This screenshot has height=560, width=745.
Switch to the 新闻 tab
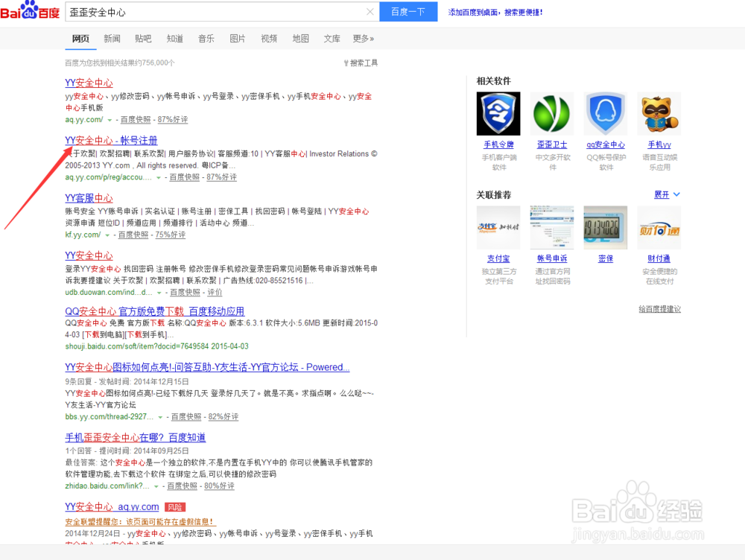pyautogui.click(x=112, y=39)
